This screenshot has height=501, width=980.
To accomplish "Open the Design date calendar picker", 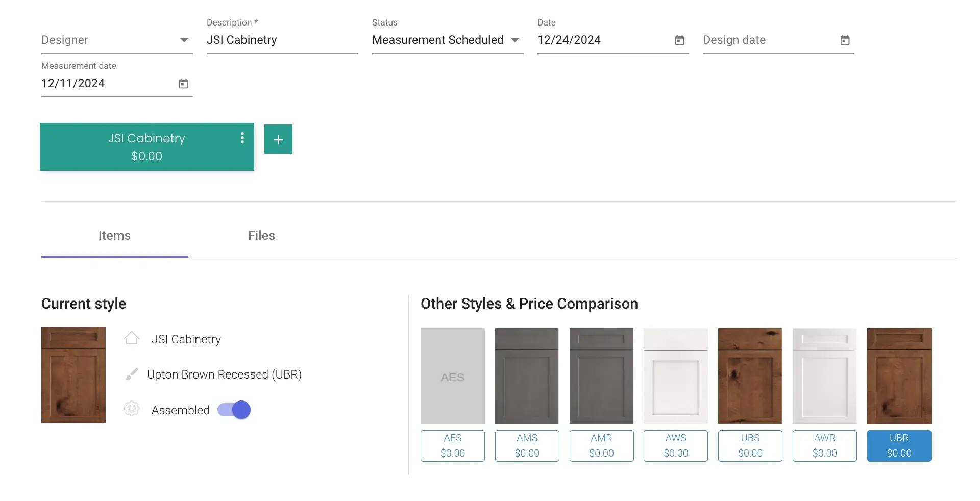I will 845,40.
